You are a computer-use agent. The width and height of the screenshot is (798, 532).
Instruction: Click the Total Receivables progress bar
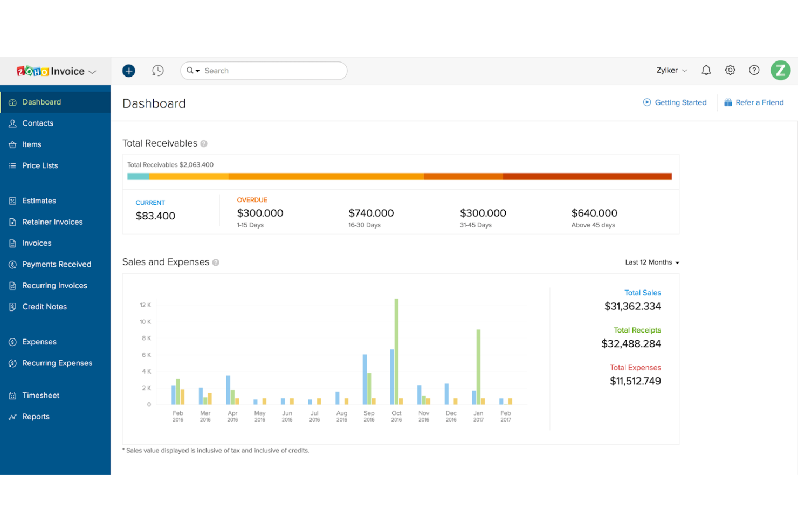399,176
